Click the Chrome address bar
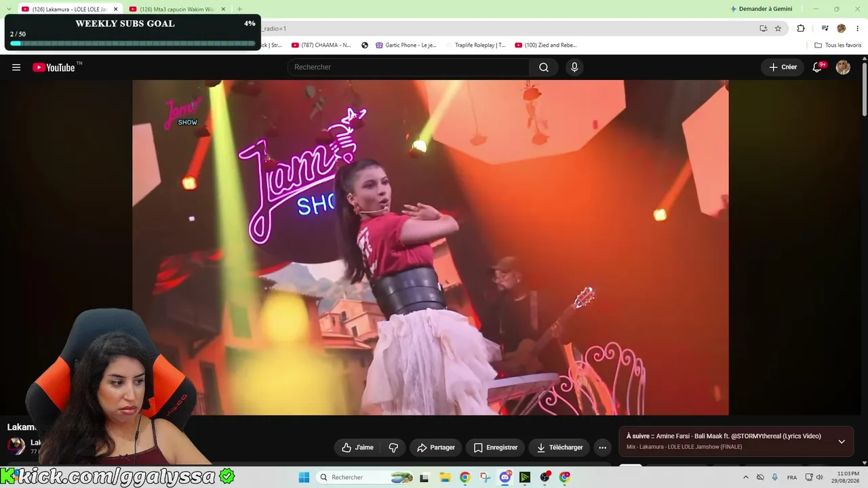868x488 pixels. tap(509, 28)
